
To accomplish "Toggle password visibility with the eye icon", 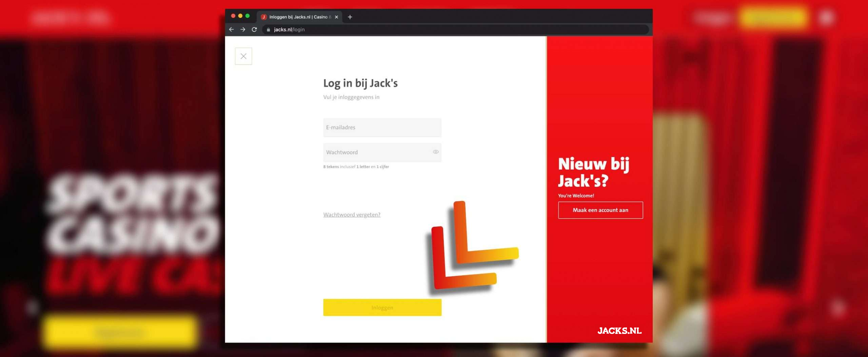I will 436,152.
